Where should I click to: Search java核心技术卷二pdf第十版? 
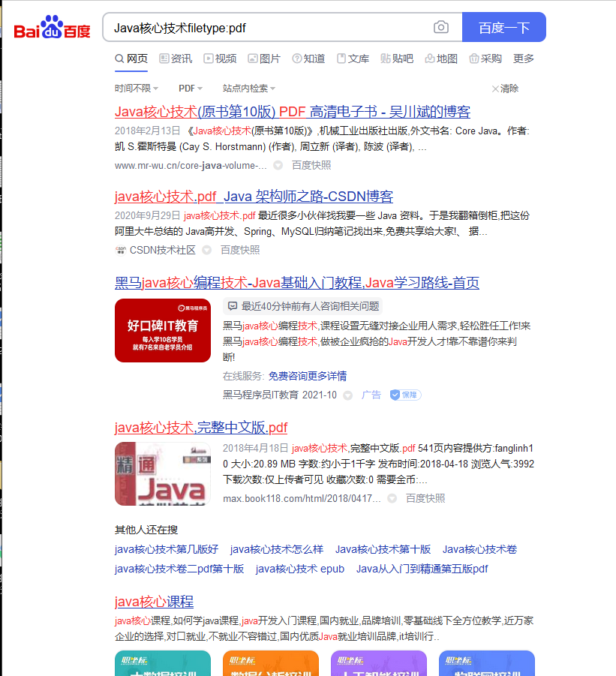(179, 569)
